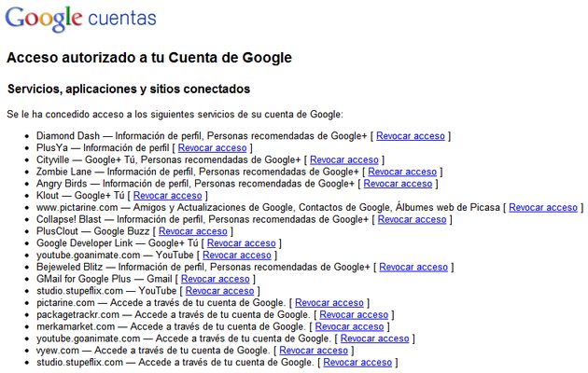This screenshot has width=588, height=373.
Task: Revoke youtube.goanimate.com 'Accede a través' access
Action: [374, 338]
